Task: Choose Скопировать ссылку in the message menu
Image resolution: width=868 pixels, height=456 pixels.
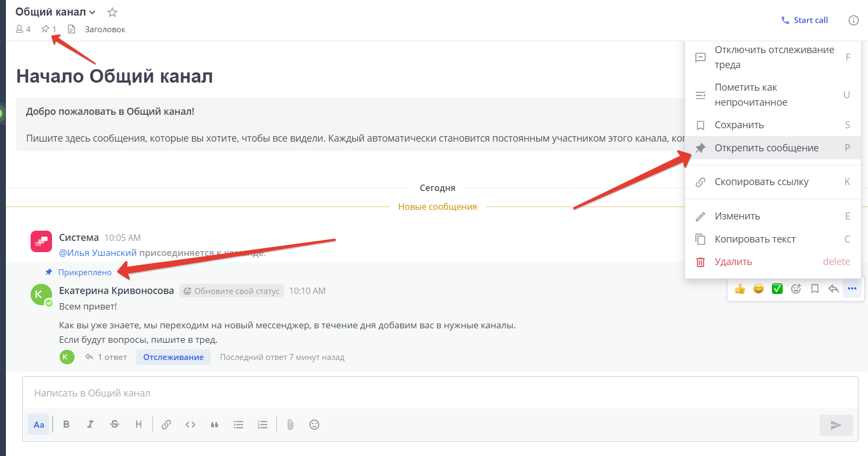Action: tap(761, 182)
